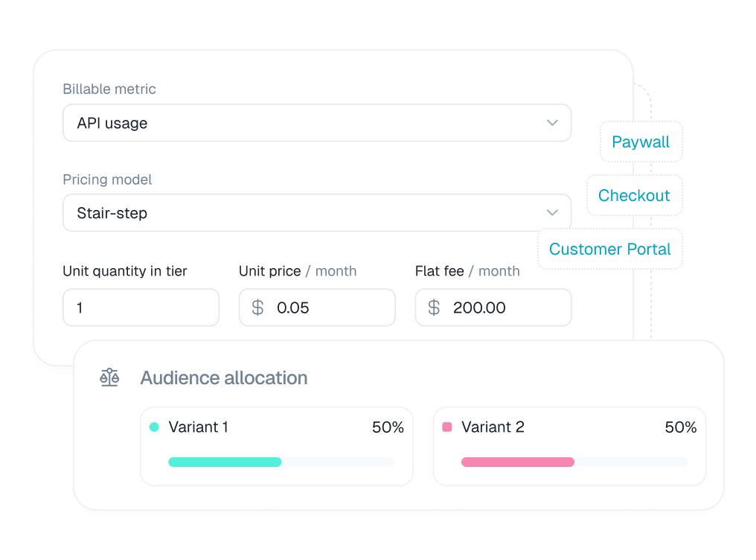The width and height of the screenshot is (756, 560).
Task: Click the dollar sign in Flat fee field
Action: coord(434,308)
